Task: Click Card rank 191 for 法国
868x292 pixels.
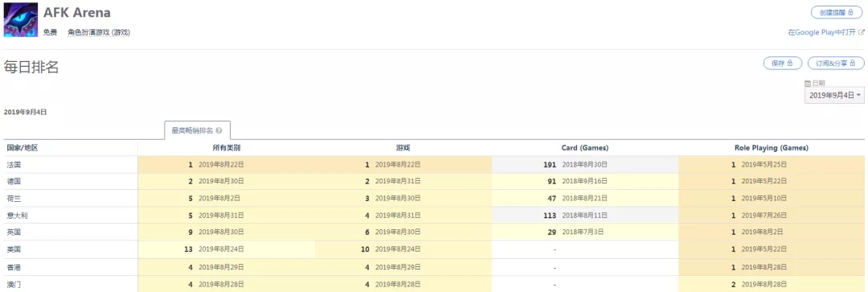Action: pyautogui.click(x=550, y=165)
